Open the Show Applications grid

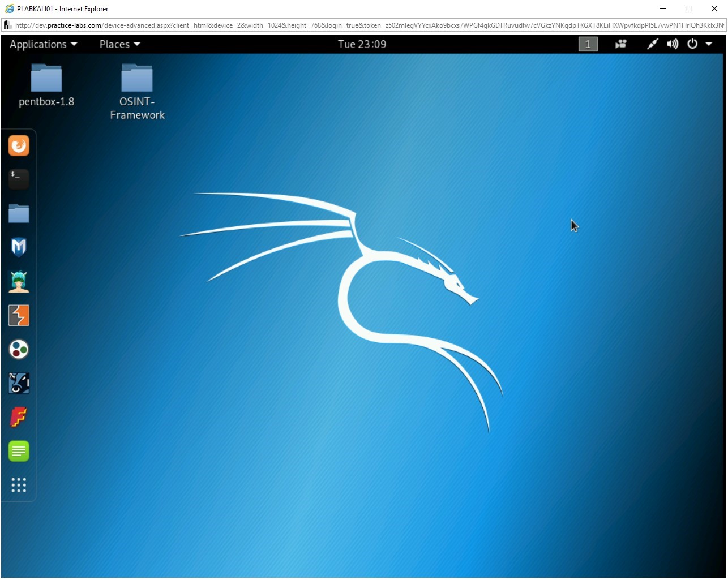pos(19,485)
